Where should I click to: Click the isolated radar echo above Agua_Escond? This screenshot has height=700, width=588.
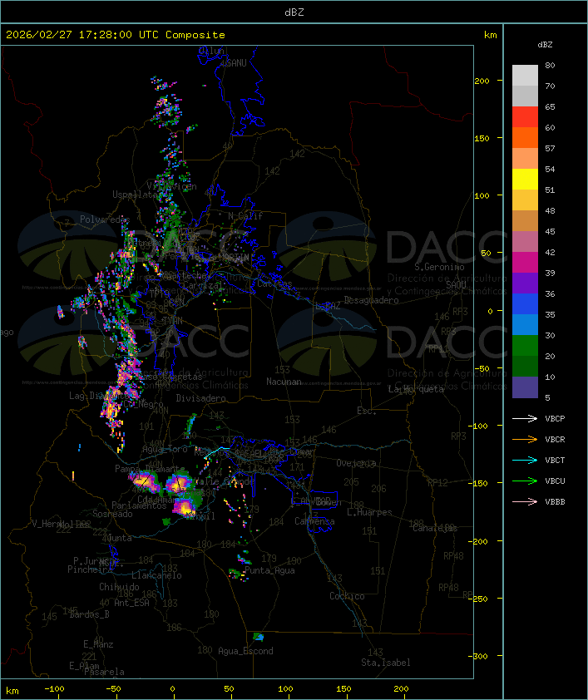(x=258, y=636)
